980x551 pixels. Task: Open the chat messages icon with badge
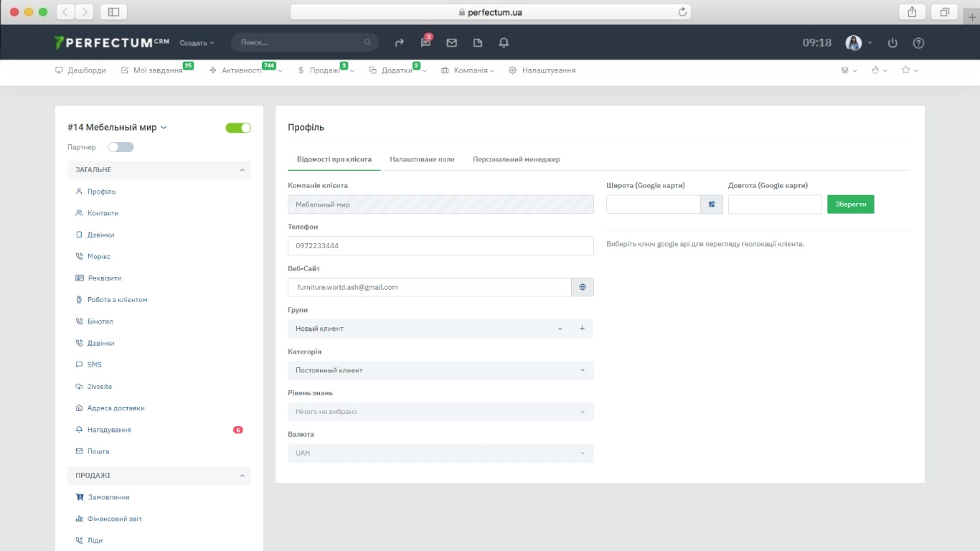(x=425, y=43)
